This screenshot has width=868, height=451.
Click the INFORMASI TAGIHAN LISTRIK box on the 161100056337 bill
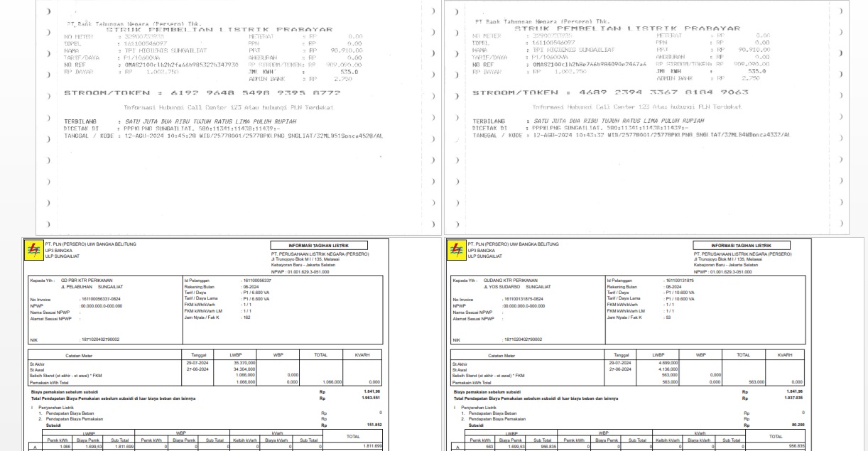pos(319,245)
